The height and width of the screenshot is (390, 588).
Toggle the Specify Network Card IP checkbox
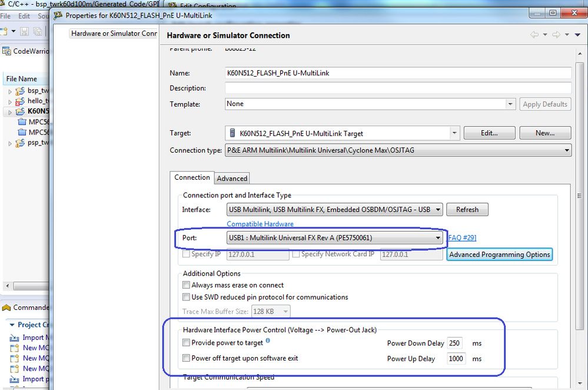point(296,254)
